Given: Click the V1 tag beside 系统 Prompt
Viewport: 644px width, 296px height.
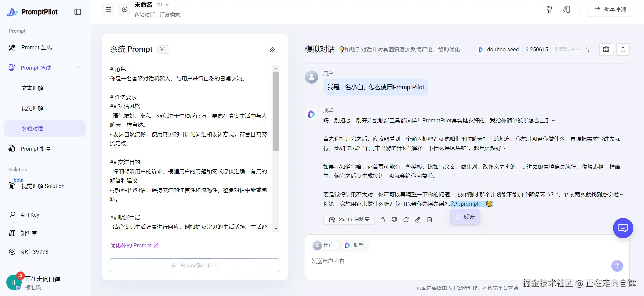Looking at the screenshot, I should [x=163, y=49].
